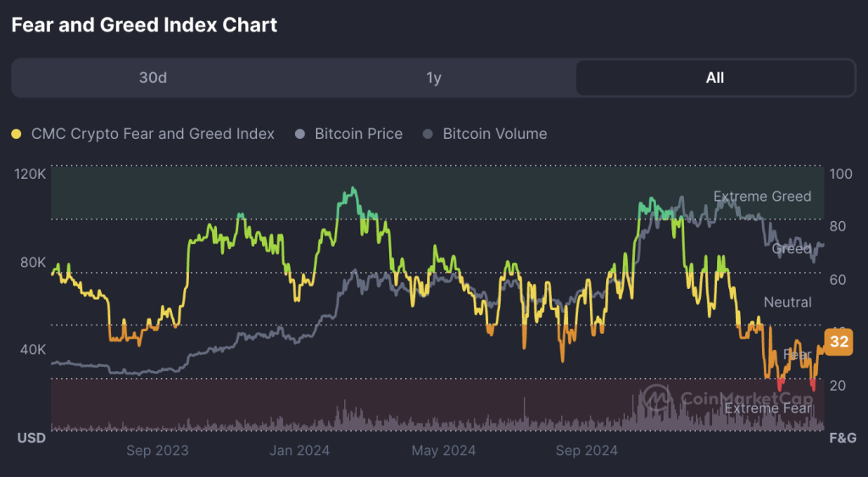Click the Extreme Fear zone label
Screen dimensions: 868x477
coord(768,408)
